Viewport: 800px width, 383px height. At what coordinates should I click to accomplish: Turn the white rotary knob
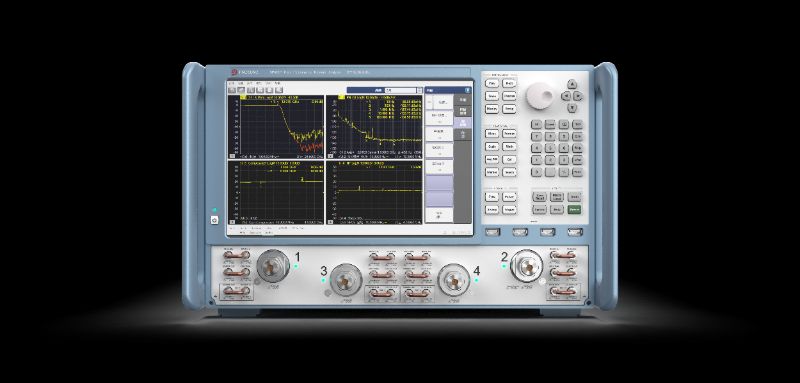click(x=539, y=96)
